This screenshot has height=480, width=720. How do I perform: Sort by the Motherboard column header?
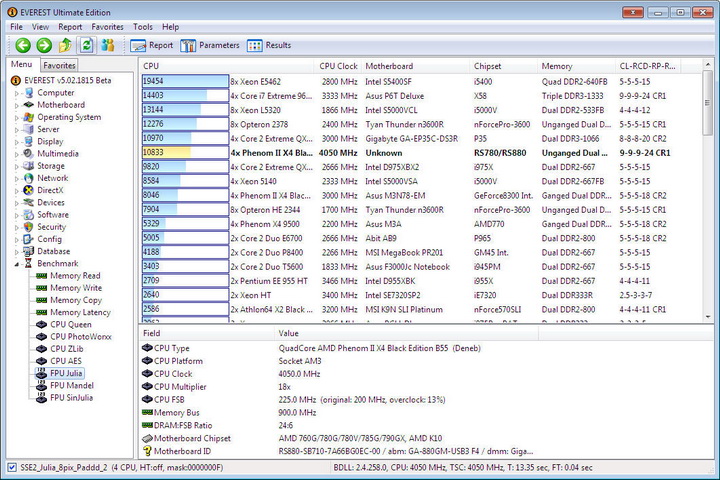pos(416,66)
